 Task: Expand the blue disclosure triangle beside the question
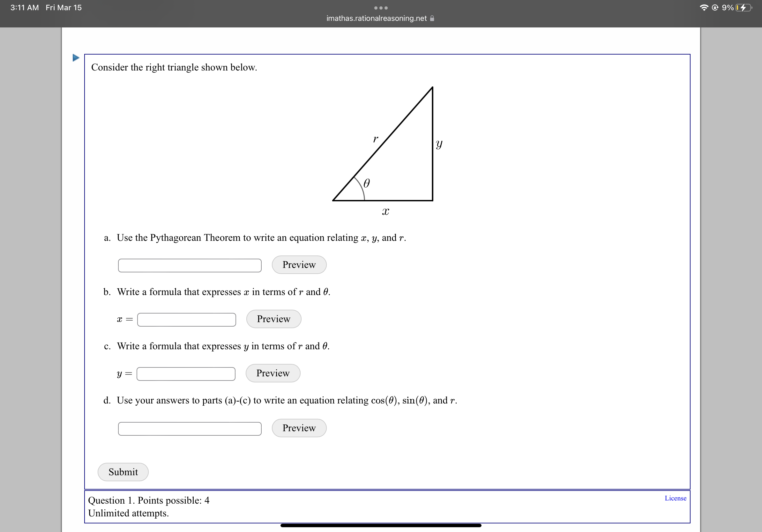75,57
